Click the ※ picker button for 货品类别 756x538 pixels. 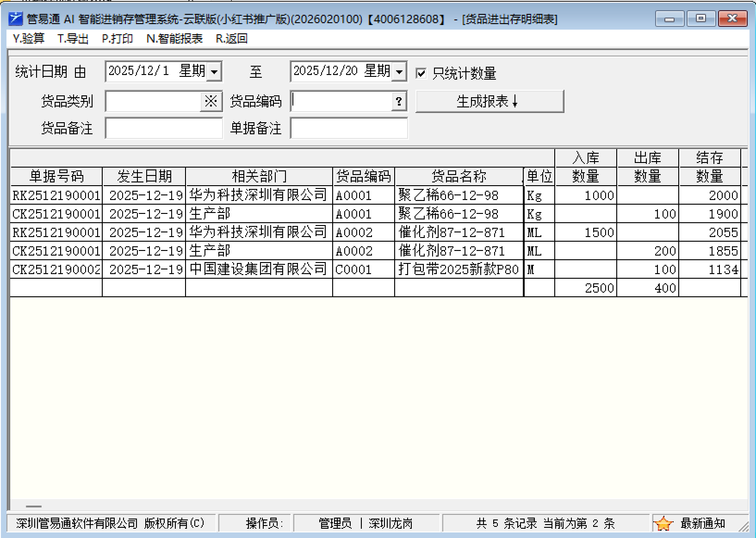pos(211,101)
